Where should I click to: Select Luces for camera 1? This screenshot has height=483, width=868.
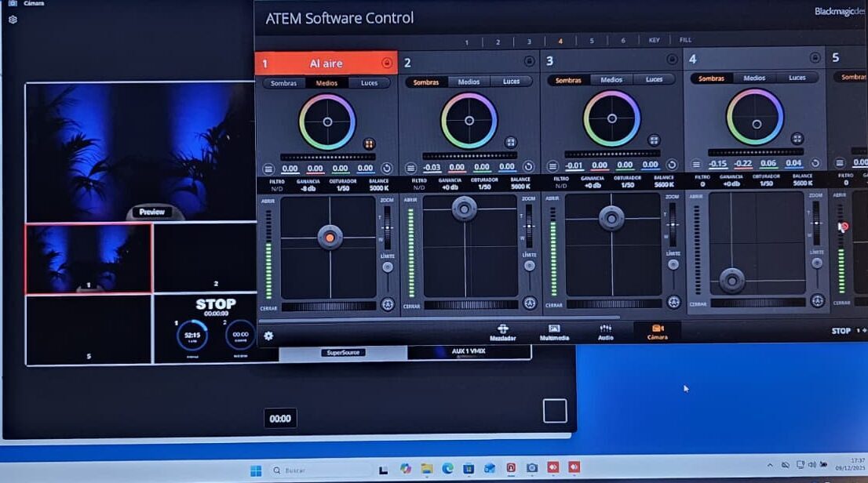(369, 83)
